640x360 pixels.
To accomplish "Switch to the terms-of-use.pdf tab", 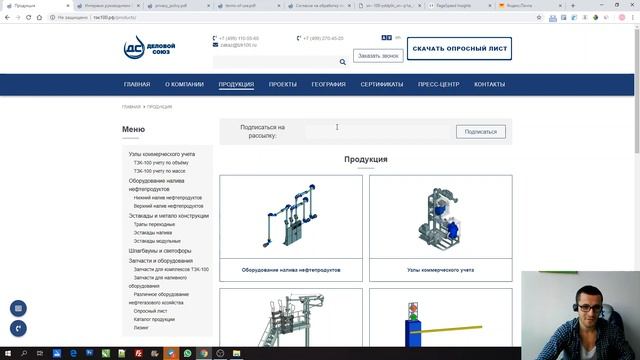I will tap(247, 6).
